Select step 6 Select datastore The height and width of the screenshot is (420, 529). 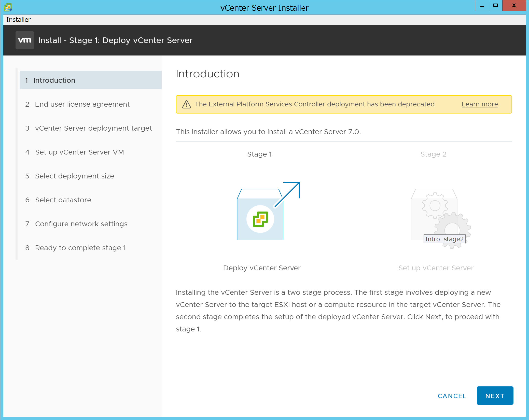pyautogui.click(x=91, y=200)
